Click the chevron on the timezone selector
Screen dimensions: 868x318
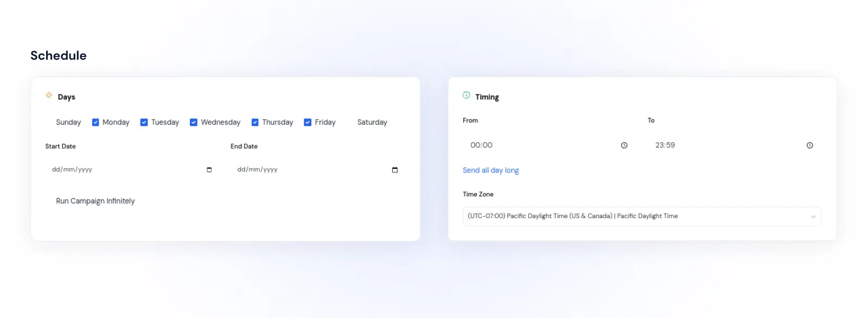(813, 216)
